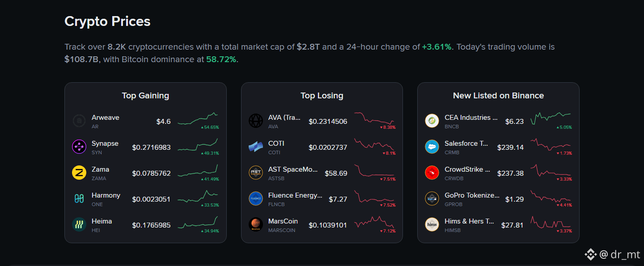644x266 pixels.
Task: Click the green Heima logo icon
Action: tap(79, 224)
